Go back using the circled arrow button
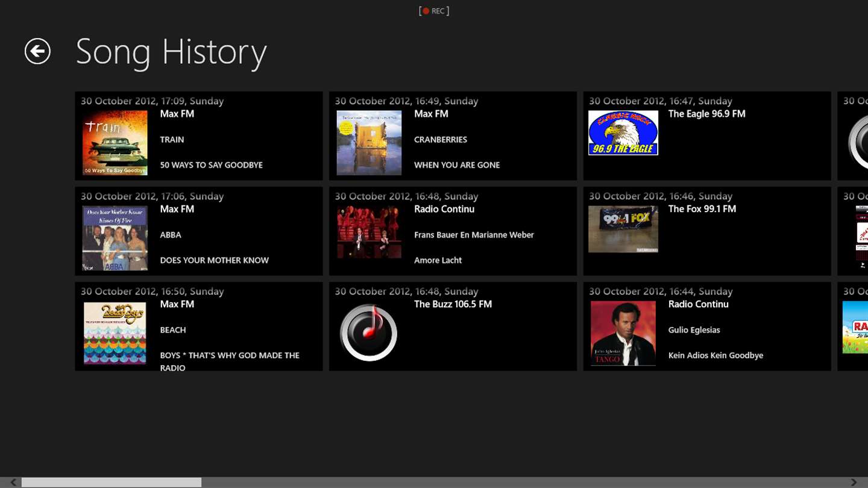The image size is (868, 488). tap(37, 51)
